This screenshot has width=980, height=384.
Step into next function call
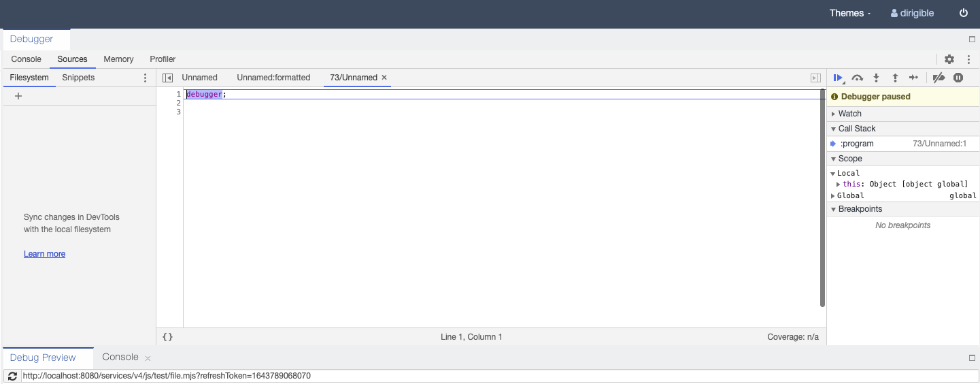877,78
